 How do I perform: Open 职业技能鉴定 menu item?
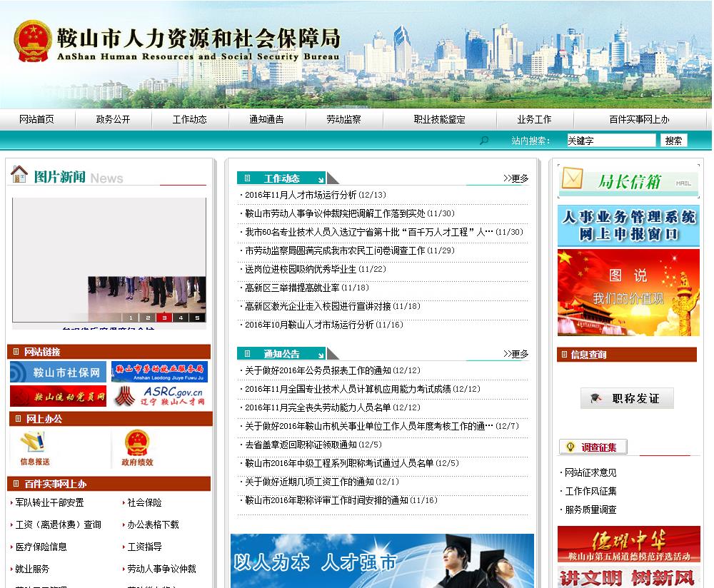click(x=439, y=119)
